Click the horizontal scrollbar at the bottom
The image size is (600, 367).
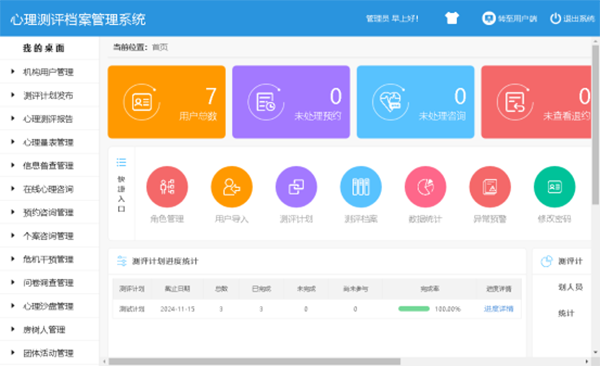pos(254,361)
